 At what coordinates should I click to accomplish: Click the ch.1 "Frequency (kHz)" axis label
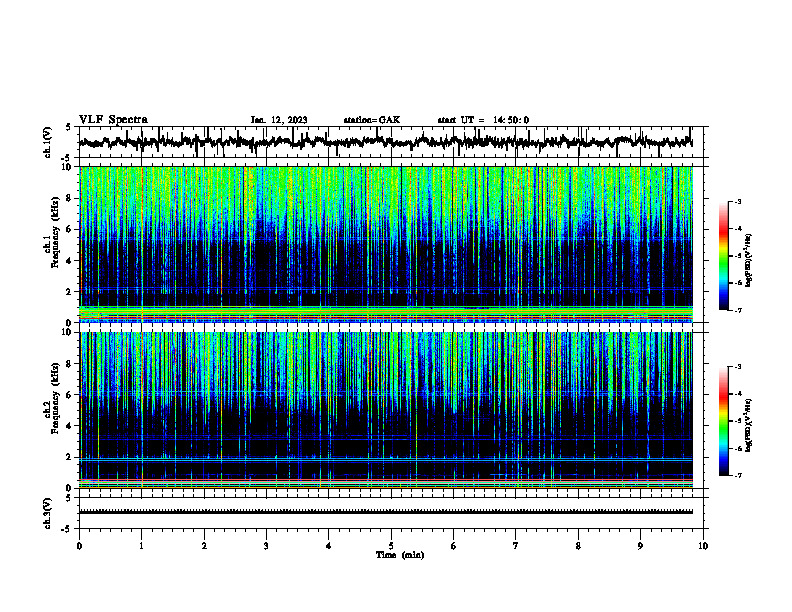pyautogui.click(x=55, y=232)
